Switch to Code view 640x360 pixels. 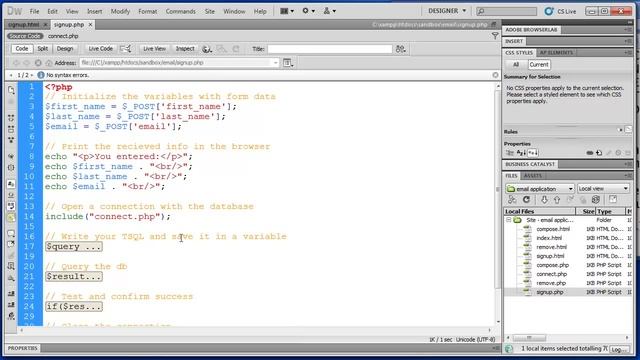click(x=22, y=49)
